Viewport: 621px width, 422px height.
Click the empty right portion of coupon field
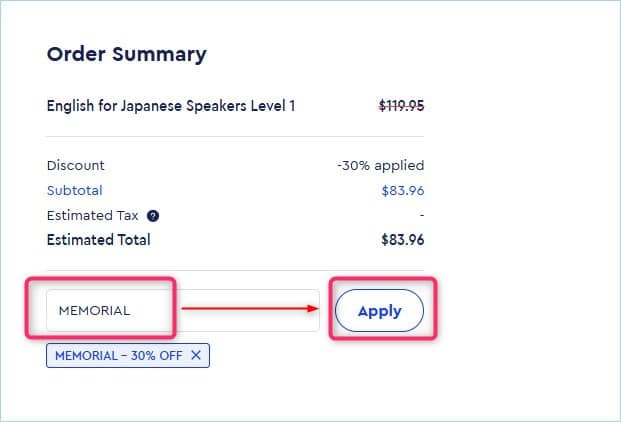[x=248, y=310]
